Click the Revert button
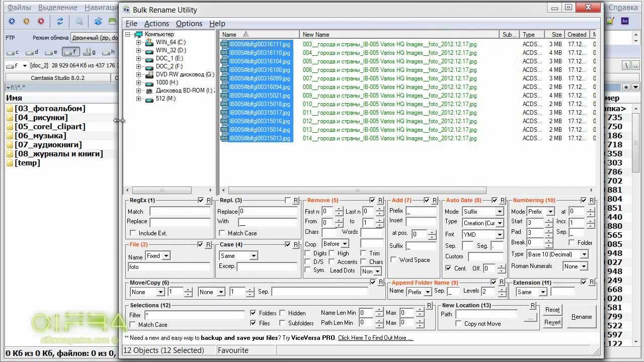 tap(552, 322)
